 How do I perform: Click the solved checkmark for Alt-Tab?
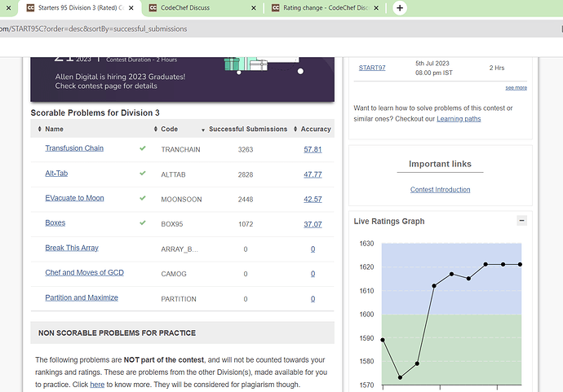(143, 174)
